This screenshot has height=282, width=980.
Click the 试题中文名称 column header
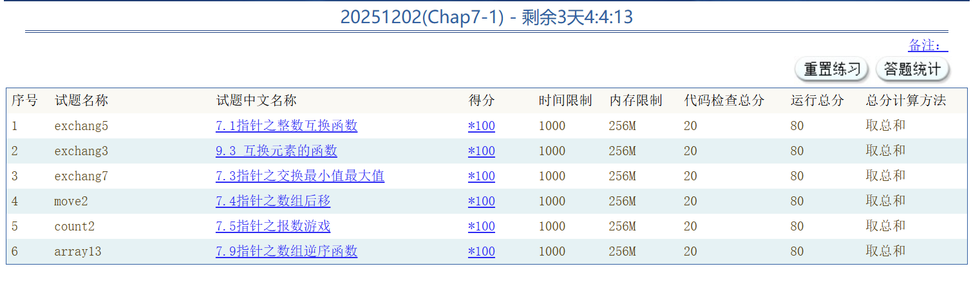pos(256,100)
